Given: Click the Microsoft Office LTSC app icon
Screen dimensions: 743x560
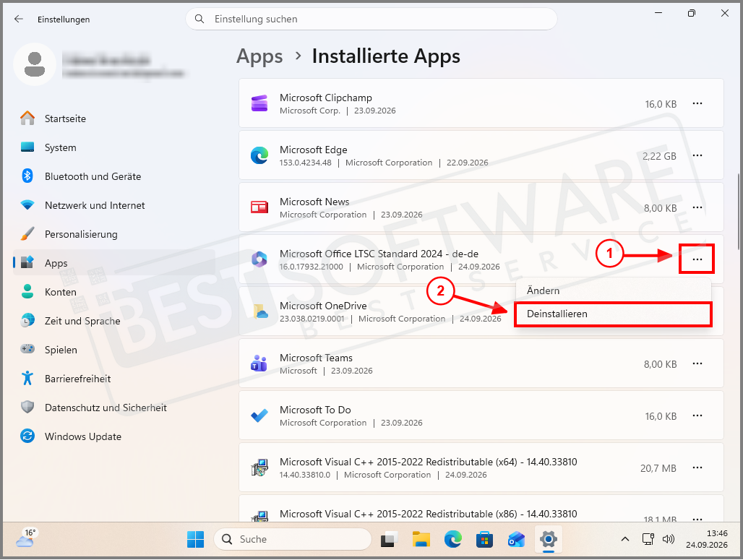Looking at the screenshot, I should pyautogui.click(x=259, y=259).
